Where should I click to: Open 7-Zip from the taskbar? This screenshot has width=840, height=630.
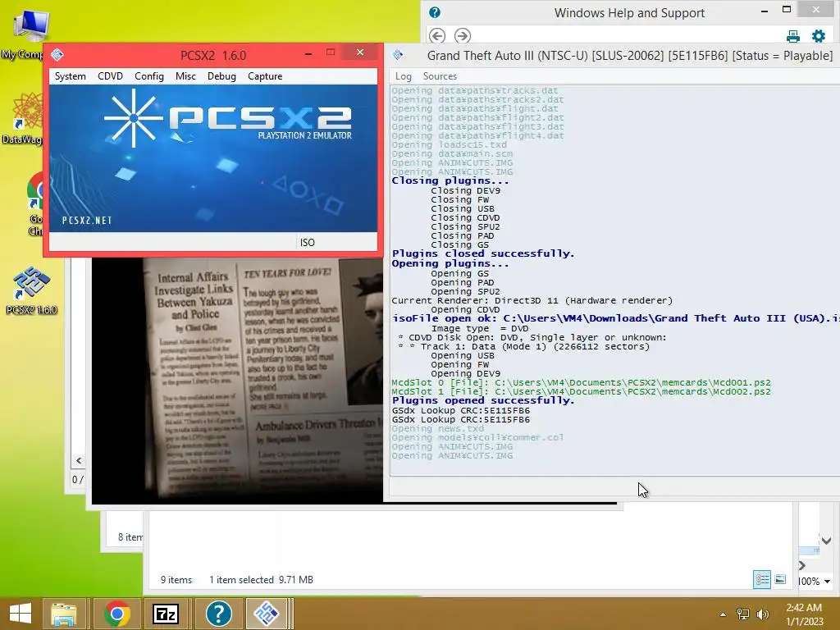click(x=166, y=614)
